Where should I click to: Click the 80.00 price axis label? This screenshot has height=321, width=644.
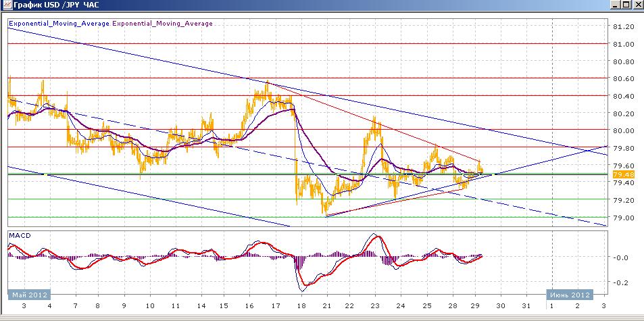(622, 130)
